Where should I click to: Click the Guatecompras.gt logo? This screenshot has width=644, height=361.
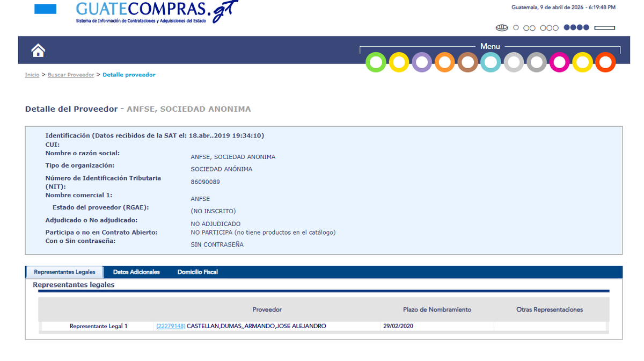(157, 12)
